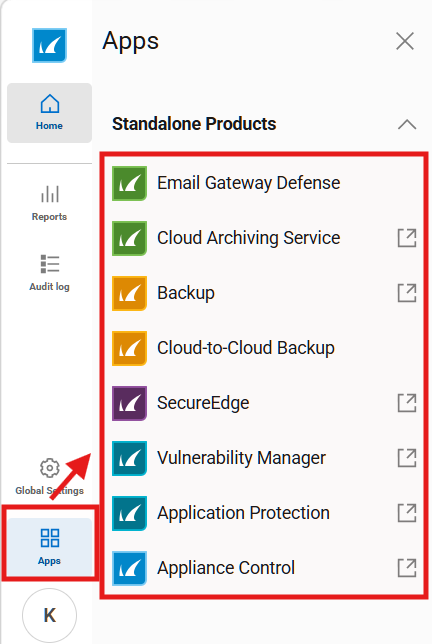Open Cloud-to-Cloud Backup
The width and height of the screenshot is (432, 644).
pos(246,348)
